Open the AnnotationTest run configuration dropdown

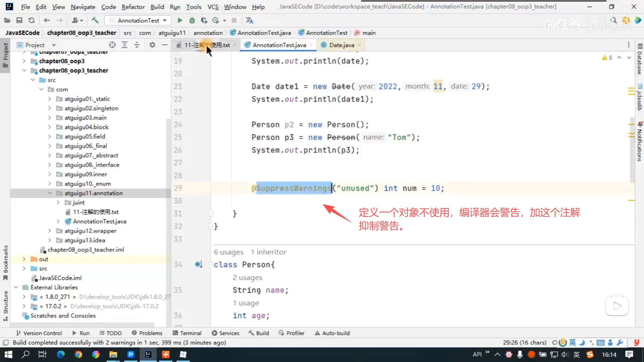[138, 20]
